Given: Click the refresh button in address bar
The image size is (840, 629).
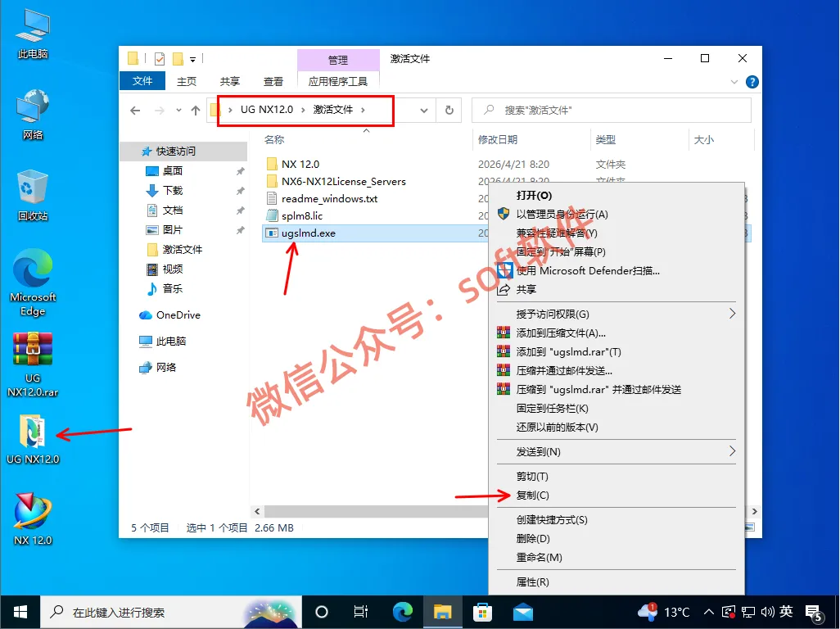Looking at the screenshot, I should [449, 110].
